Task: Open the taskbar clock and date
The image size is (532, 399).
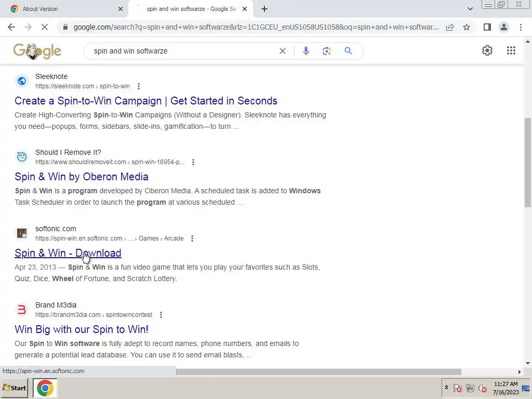Action: coord(506,388)
